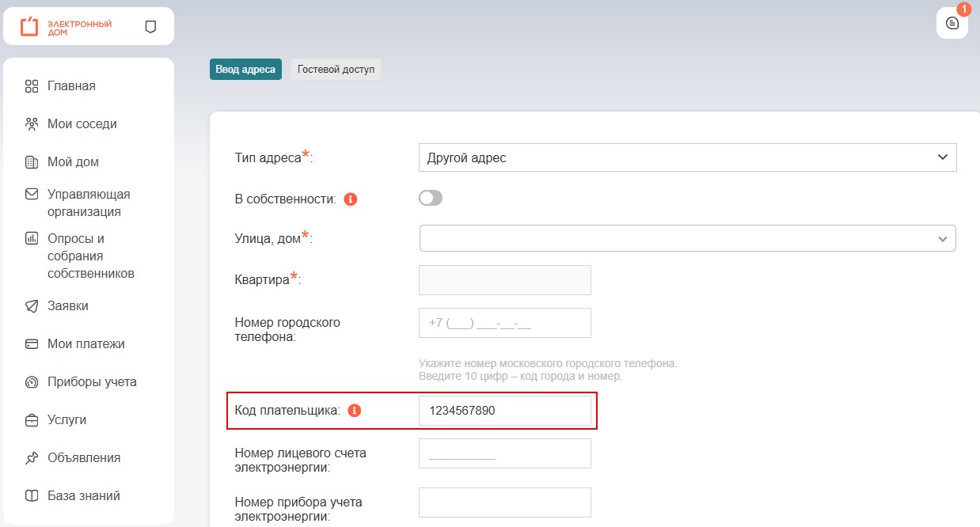980x527 pixels.
Task: Open the Тип адреса dropdown
Action: click(x=687, y=157)
